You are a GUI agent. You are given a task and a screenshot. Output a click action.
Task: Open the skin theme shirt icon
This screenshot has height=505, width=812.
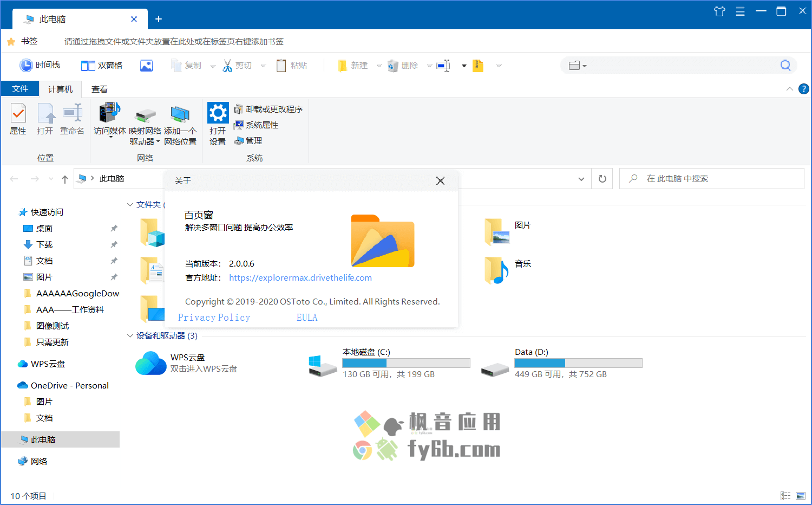tap(719, 11)
